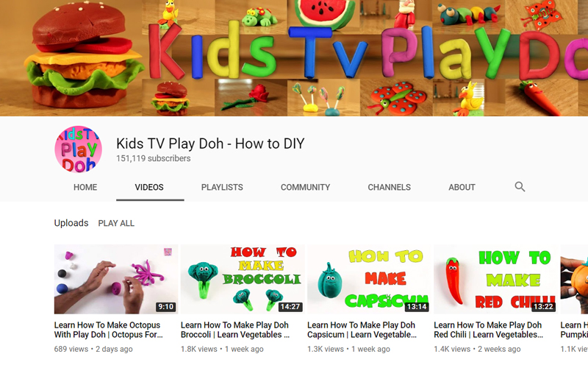Click the Uploads section heading
Image resolution: width=588 pixels, height=368 pixels.
71,223
